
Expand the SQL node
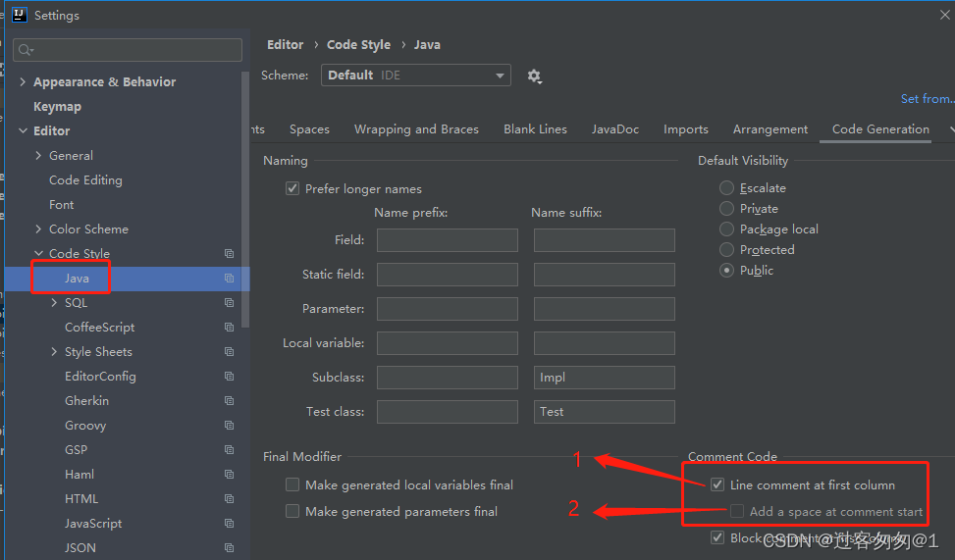point(54,302)
